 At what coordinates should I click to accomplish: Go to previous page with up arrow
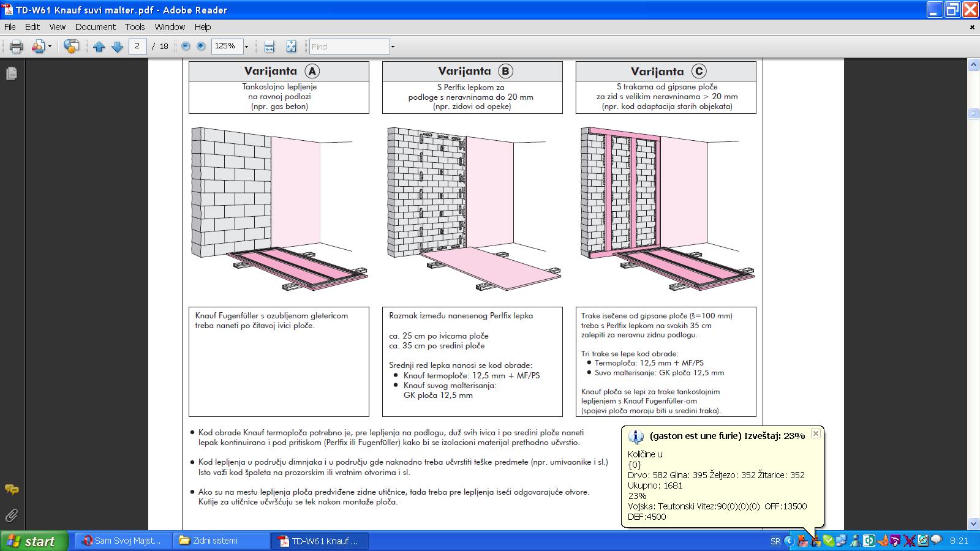pyautogui.click(x=99, y=47)
